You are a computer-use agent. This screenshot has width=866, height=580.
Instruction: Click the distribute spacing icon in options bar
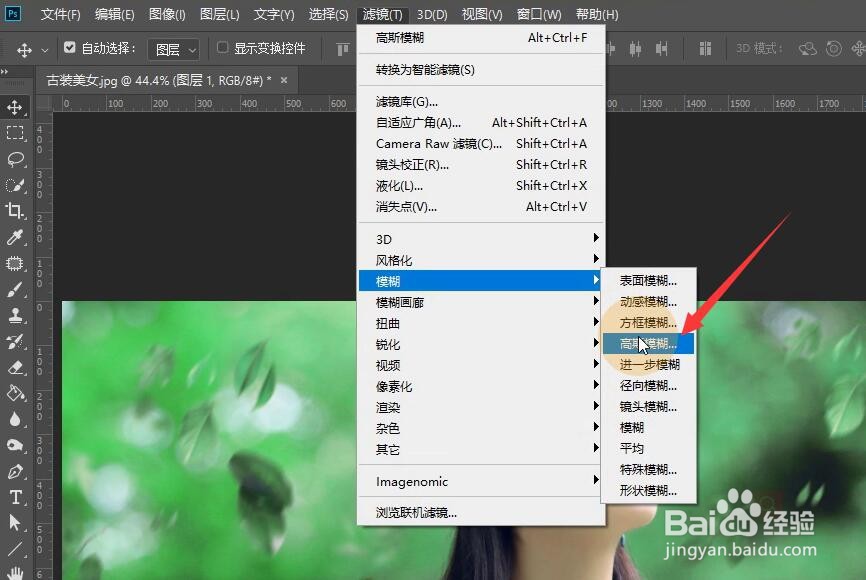click(x=705, y=49)
